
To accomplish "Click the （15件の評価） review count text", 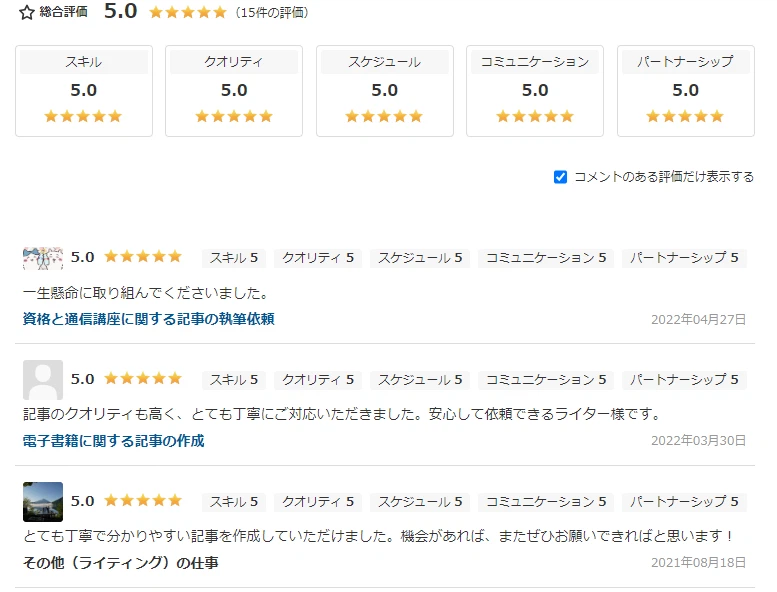I will click(x=272, y=13).
